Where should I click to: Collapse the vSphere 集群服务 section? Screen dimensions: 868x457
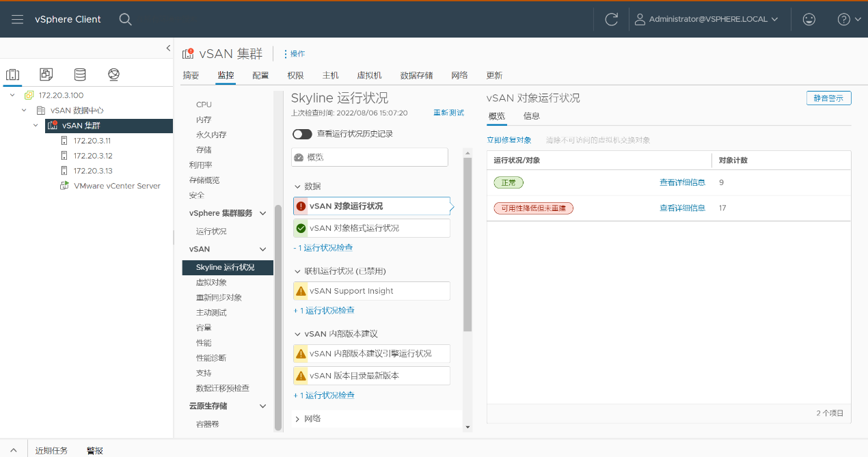(x=262, y=213)
